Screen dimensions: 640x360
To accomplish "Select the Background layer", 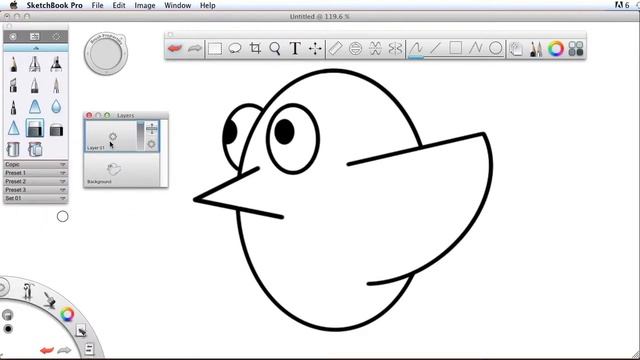I will [122, 171].
